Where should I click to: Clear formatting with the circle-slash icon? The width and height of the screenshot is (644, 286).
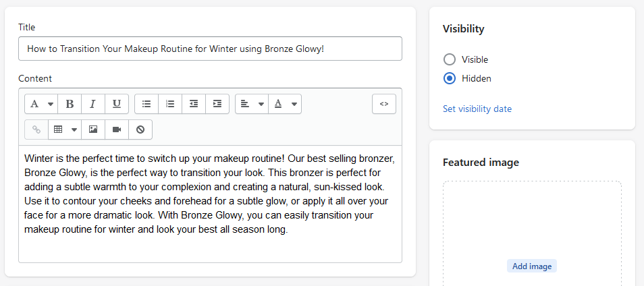pos(140,130)
